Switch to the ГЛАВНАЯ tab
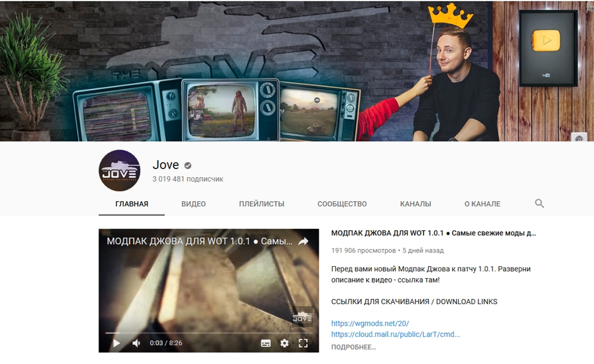 132,204
